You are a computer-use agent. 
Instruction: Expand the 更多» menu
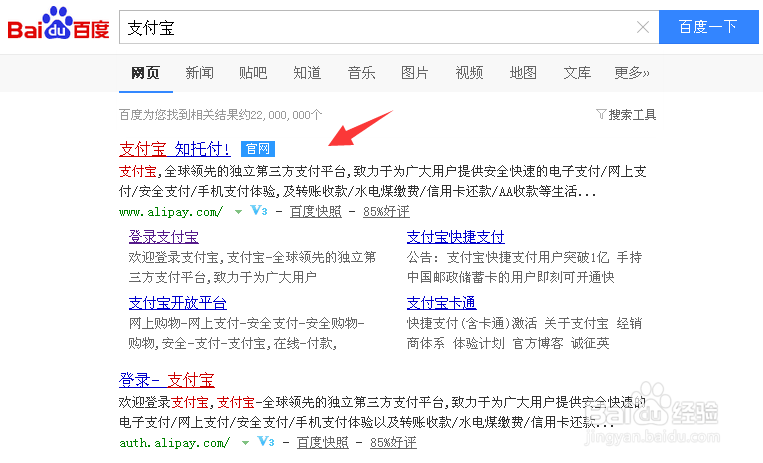coord(632,73)
